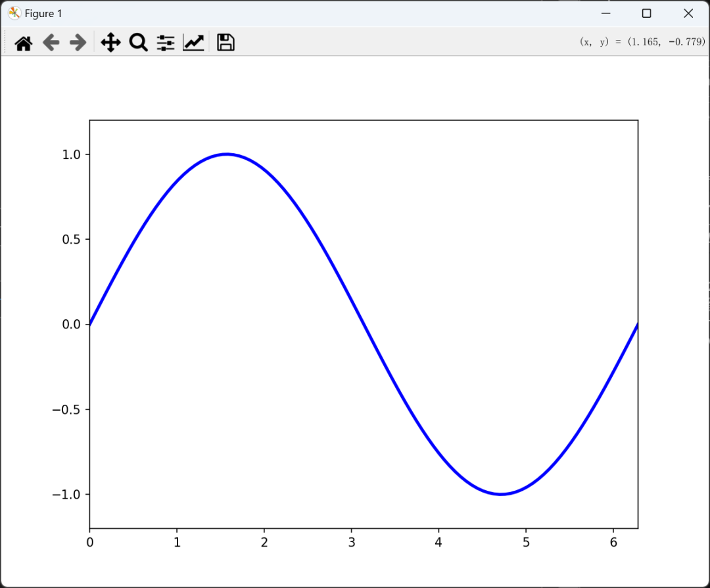
Task: Click the y-axis label −1.0
Action: point(66,494)
